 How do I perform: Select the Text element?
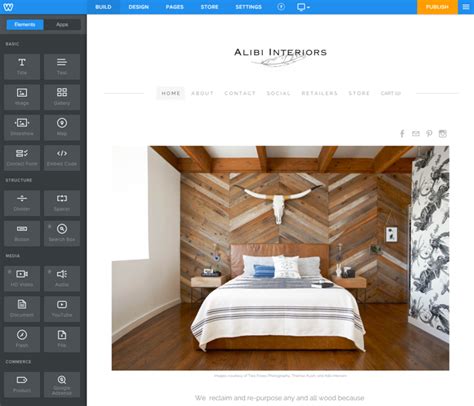tap(62, 67)
